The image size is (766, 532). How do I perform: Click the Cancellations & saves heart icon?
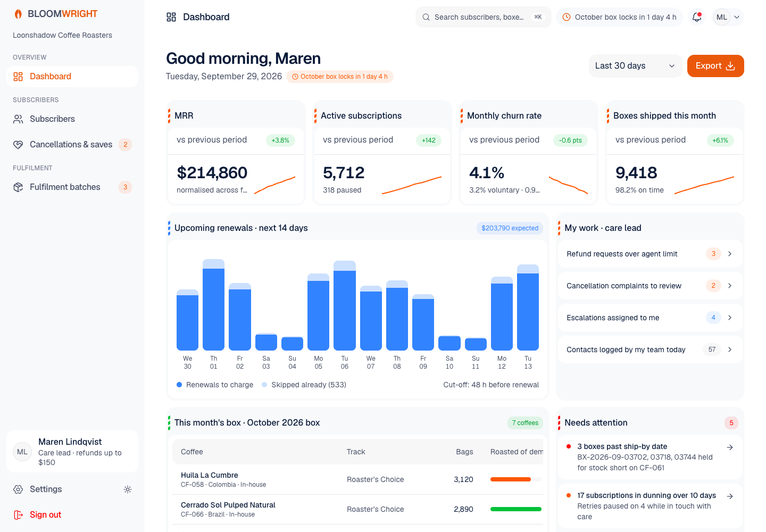point(18,145)
